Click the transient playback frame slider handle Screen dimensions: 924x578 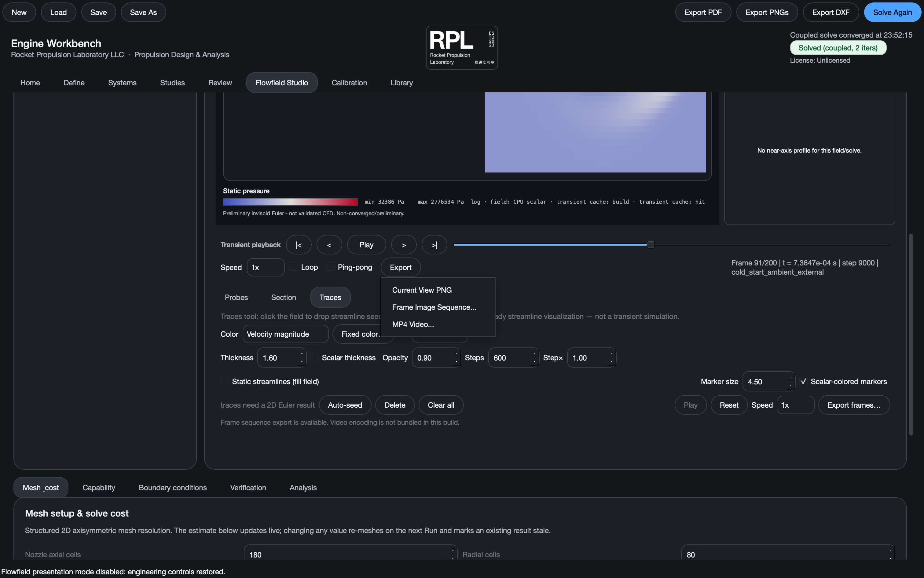[x=651, y=245]
